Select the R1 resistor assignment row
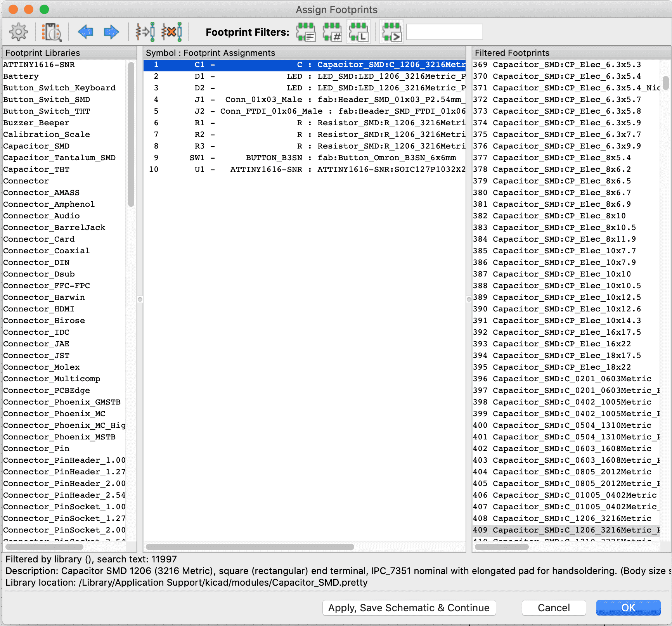This screenshot has width=672, height=626. 305,123
